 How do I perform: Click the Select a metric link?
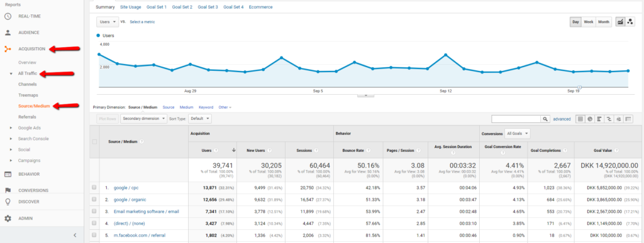click(x=142, y=22)
